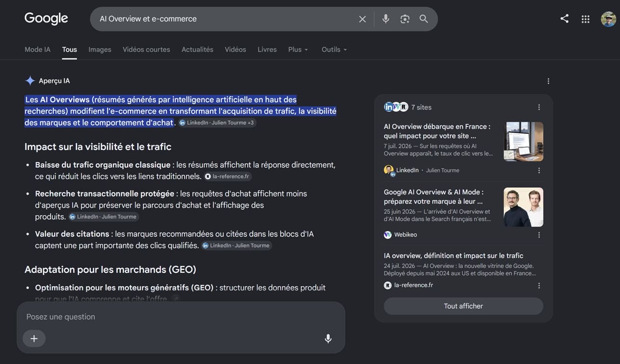Viewport: 620px width, 364px height.
Task: Open la-reference.fr citation chip after liens traditionnels
Action: tap(228, 177)
